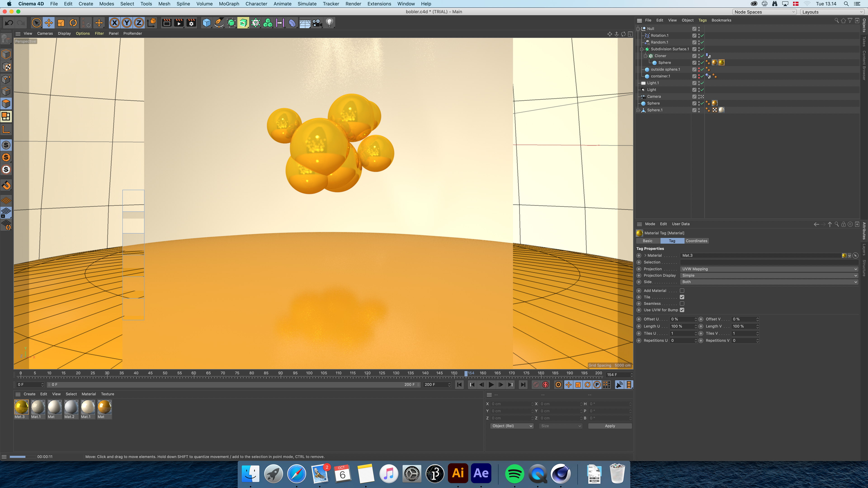
Task: Open the Edit Render Settings icon
Action: click(191, 23)
